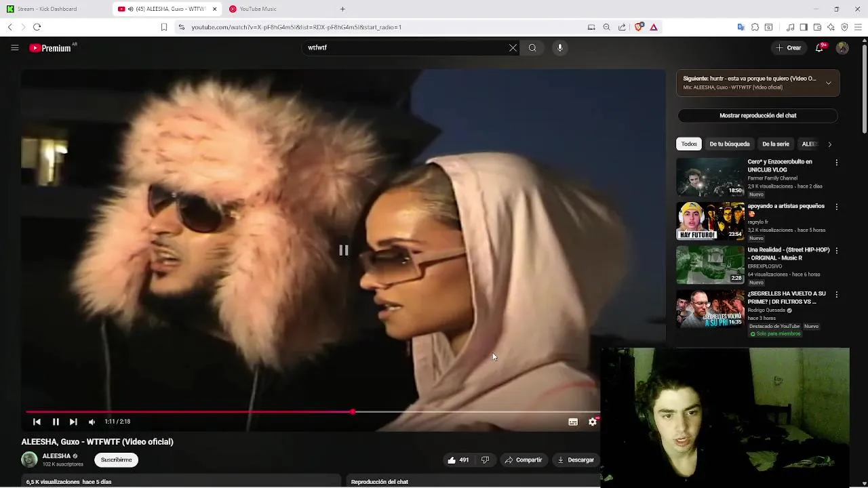Open the extensions puzzle menu
868x488 pixels.
755,27
